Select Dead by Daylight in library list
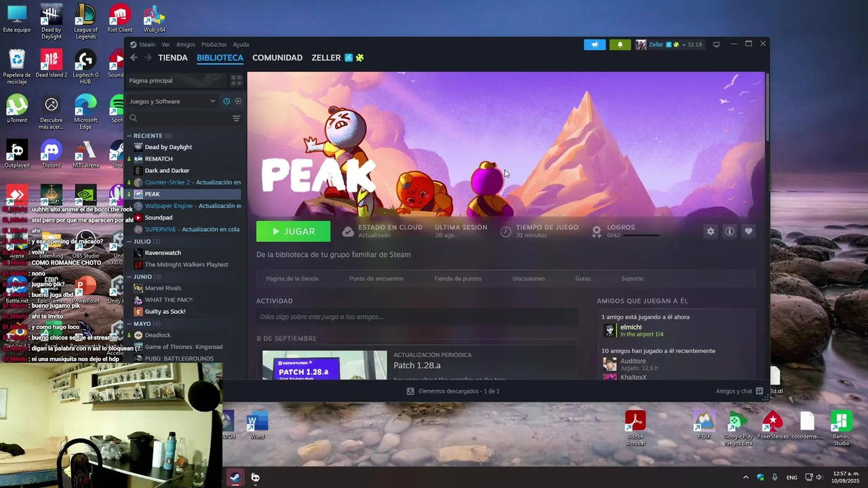Viewport: 868px width, 488px height. 168,147
